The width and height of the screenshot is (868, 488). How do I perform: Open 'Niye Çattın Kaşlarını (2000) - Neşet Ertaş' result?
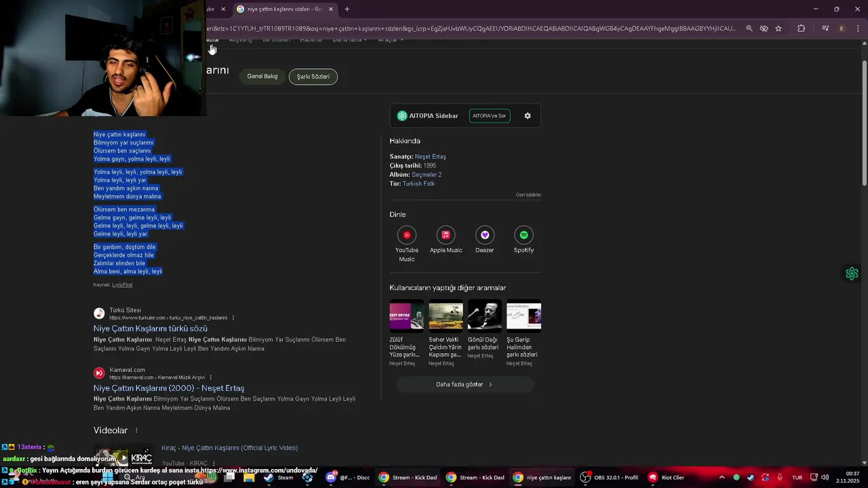[169, 388]
